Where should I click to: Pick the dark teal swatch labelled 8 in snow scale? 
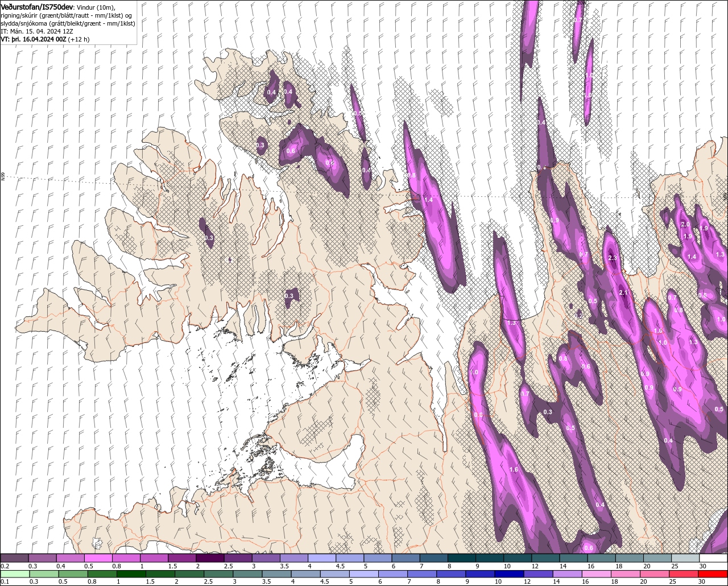coord(462,558)
